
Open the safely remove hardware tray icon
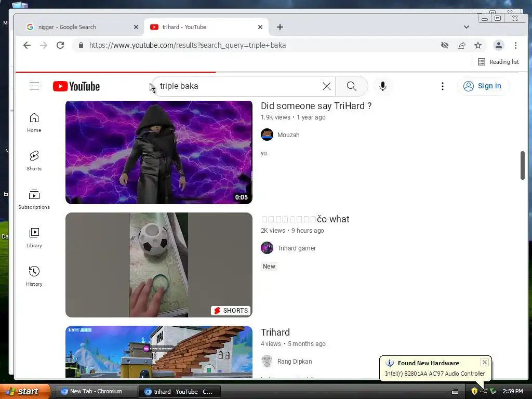click(x=493, y=391)
